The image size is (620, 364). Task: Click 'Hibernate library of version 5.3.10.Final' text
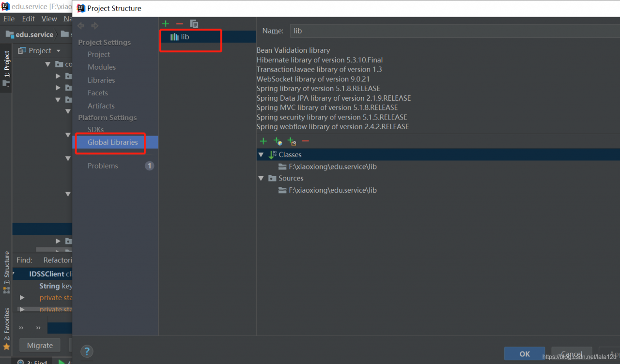click(x=320, y=60)
